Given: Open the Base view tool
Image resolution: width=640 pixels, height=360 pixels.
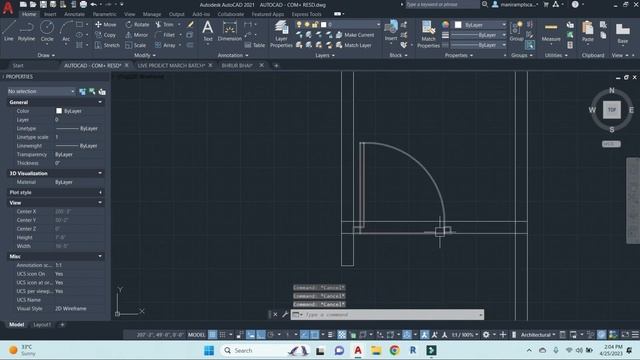Looking at the screenshot, I should click(623, 33).
